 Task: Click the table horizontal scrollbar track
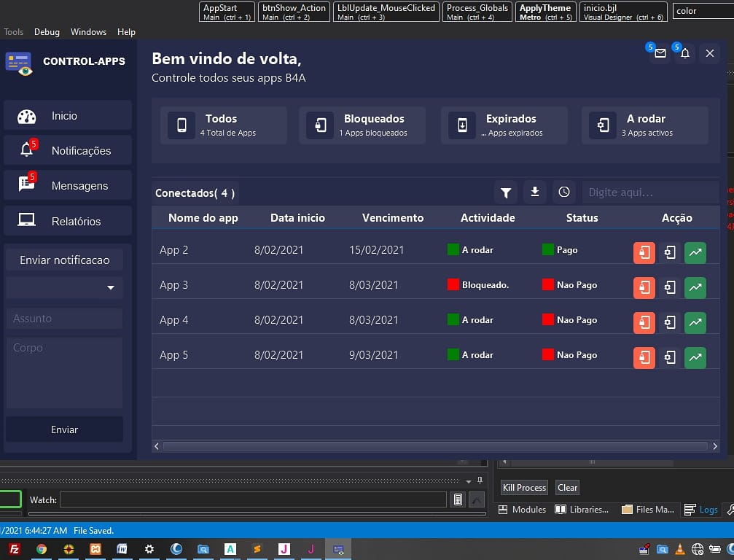(435, 446)
